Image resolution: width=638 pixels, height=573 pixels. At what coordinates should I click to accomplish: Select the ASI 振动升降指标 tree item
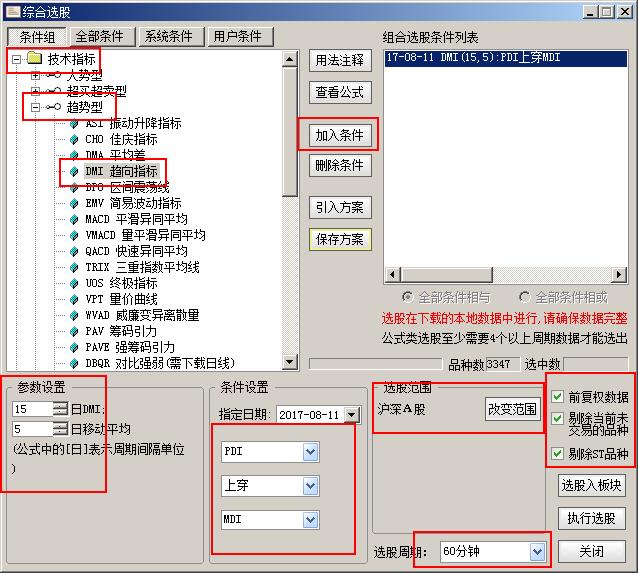tap(133, 123)
